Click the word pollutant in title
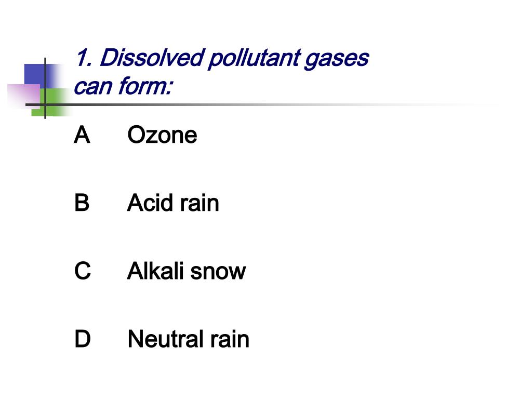This screenshot has width=532, height=399. (x=255, y=58)
